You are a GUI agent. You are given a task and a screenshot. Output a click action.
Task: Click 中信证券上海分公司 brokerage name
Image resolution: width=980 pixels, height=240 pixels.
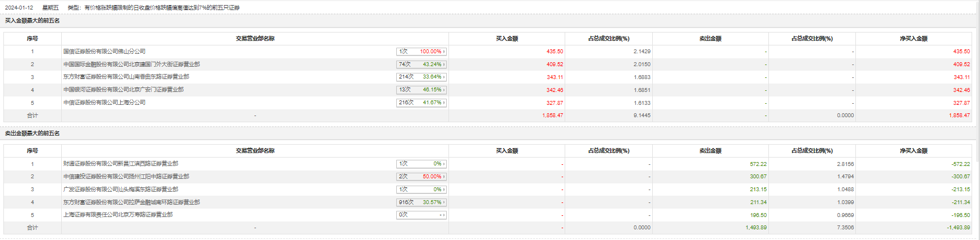[x=104, y=103]
